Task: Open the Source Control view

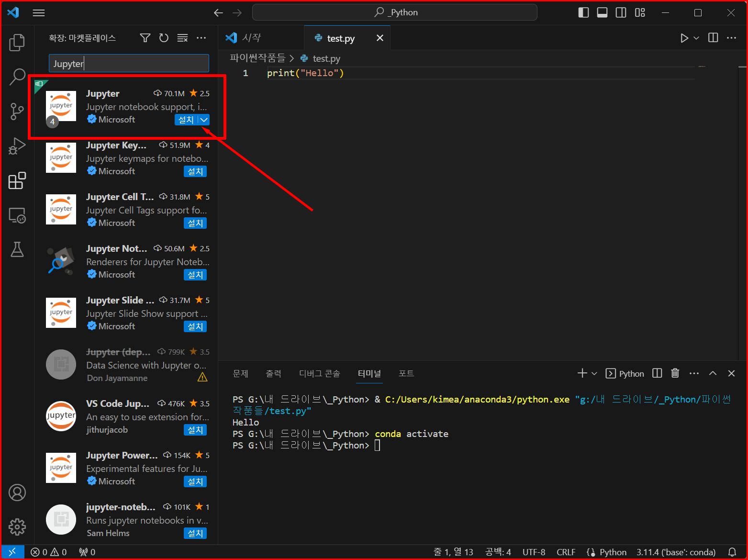Action: click(17, 112)
